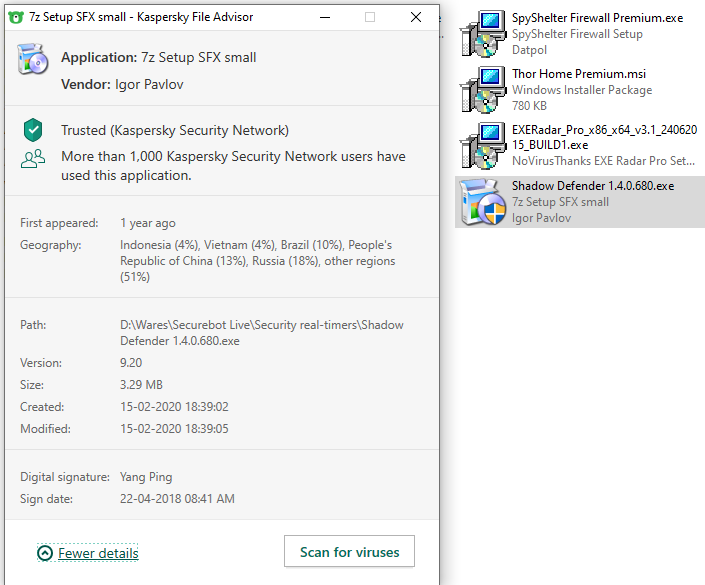This screenshot has width=705, height=585.
Task: Click the Shadow Defender 1.4.0.680.exe filename
Action: tap(593, 186)
